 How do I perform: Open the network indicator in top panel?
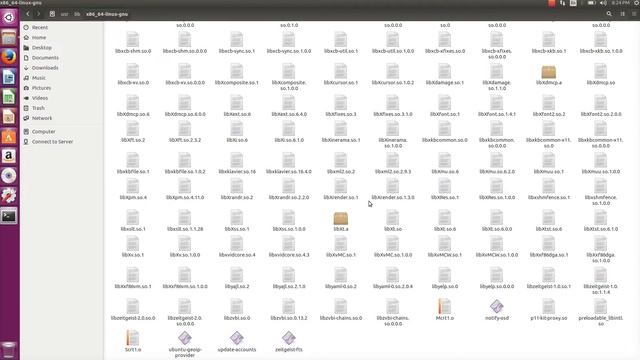point(562,3)
